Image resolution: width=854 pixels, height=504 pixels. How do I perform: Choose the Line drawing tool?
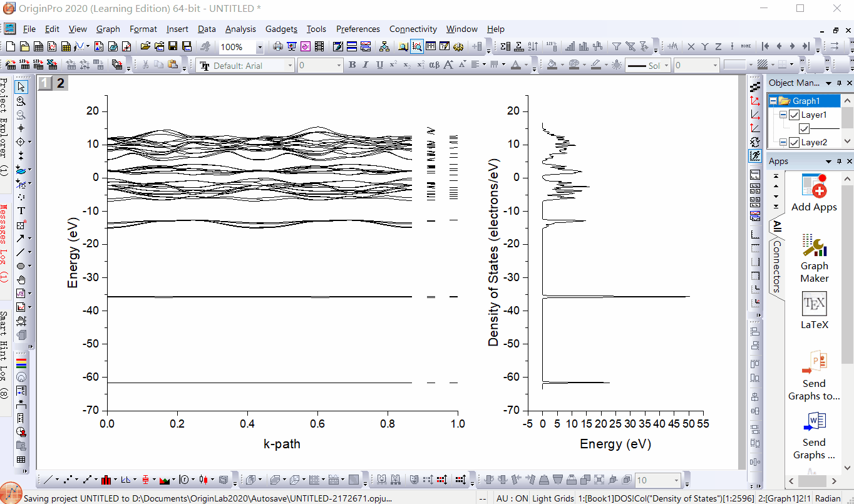[21, 252]
